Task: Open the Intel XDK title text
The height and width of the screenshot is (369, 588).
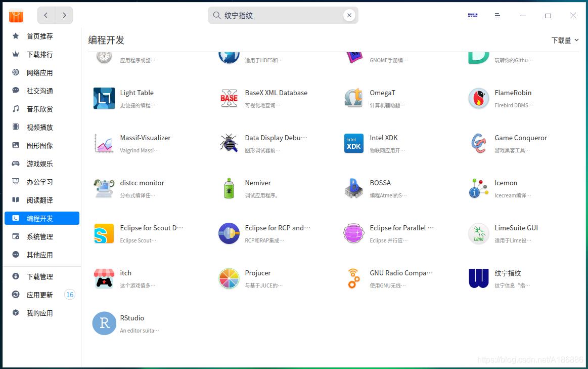Action: click(384, 138)
